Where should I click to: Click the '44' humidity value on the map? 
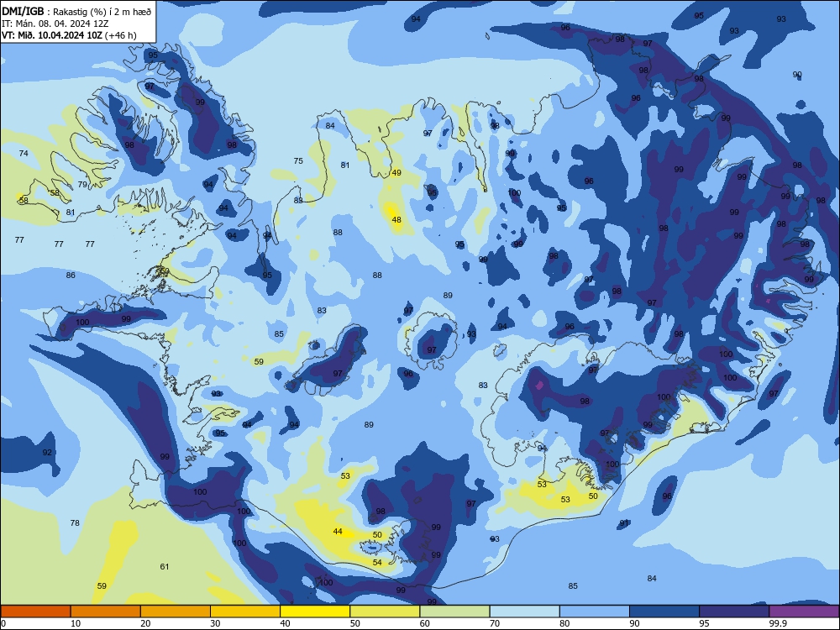click(x=338, y=532)
